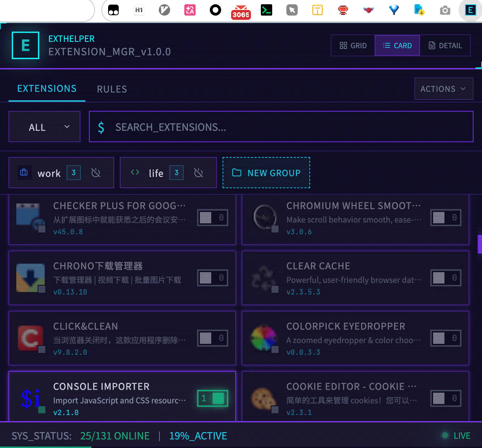
Task: Click the Console Importer $i icon
Action: (30, 398)
